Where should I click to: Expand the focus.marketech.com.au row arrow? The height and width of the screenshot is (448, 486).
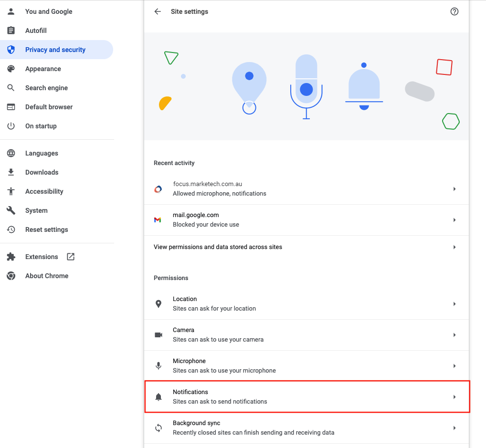pos(454,189)
